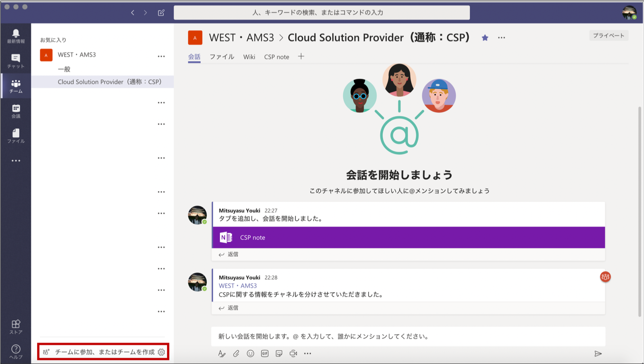Click the new conversation message box
The height and width of the screenshot is (364, 644).
coord(408,336)
